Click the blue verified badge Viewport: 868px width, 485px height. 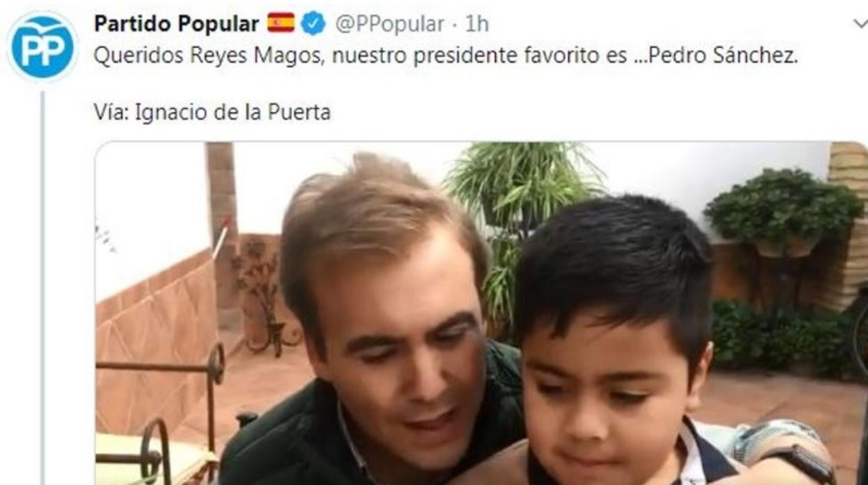[314, 24]
